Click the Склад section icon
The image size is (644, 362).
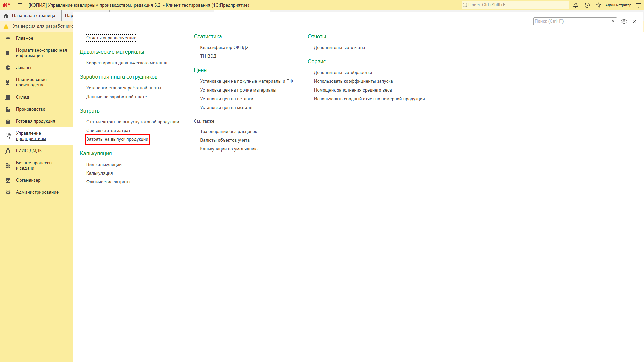pyautogui.click(x=8, y=97)
